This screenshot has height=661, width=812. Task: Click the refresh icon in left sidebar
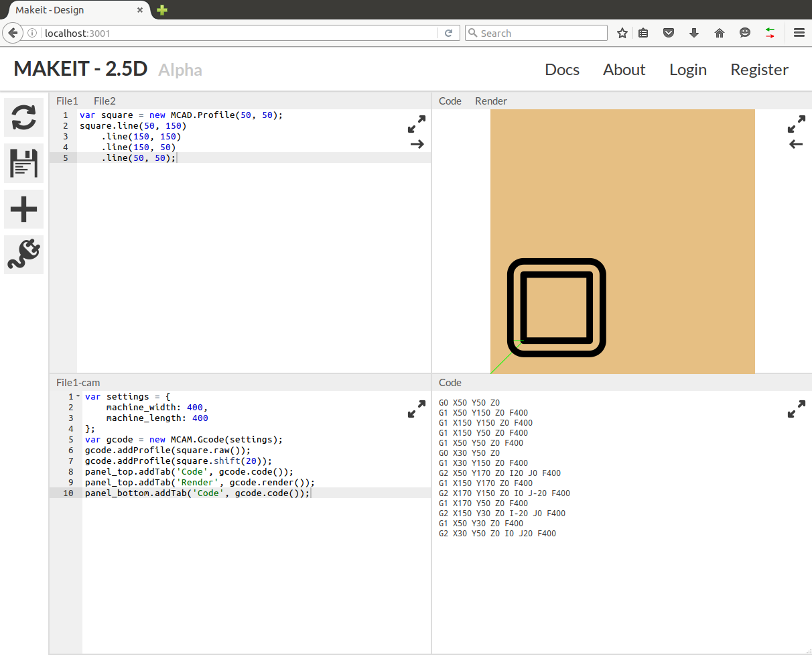coord(24,117)
